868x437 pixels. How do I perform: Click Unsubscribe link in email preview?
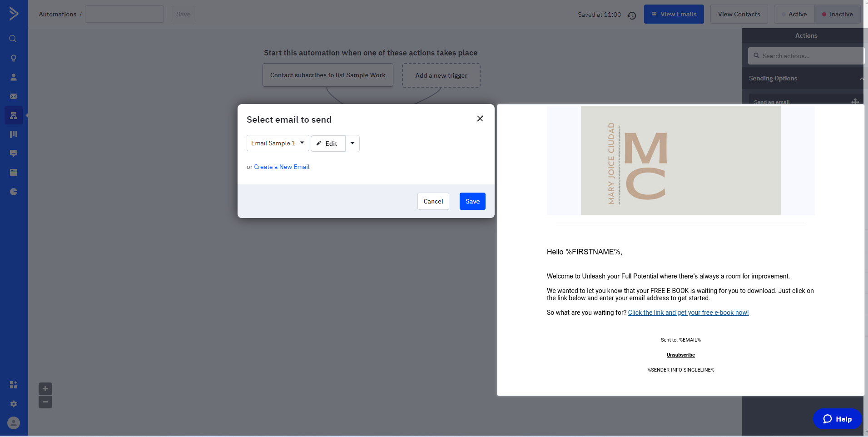coord(680,355)
